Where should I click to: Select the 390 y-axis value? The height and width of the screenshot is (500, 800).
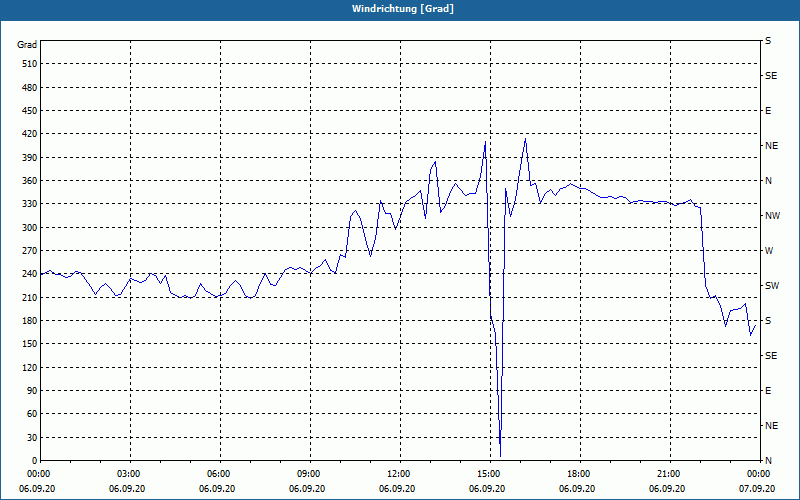[30, 157]
